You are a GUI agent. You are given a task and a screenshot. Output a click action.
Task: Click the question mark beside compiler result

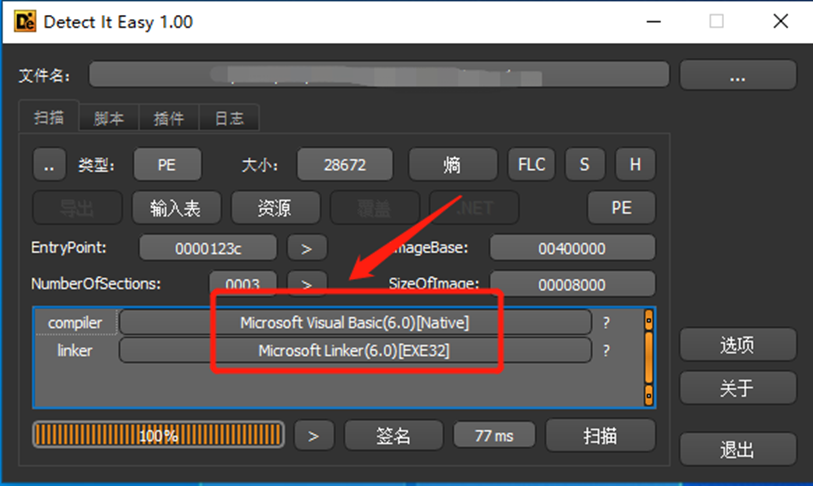(x=605, y=323)
